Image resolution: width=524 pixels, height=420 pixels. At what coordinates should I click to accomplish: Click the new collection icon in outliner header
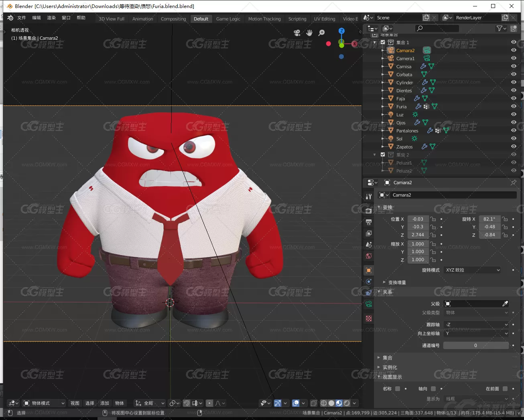[513, 28]
